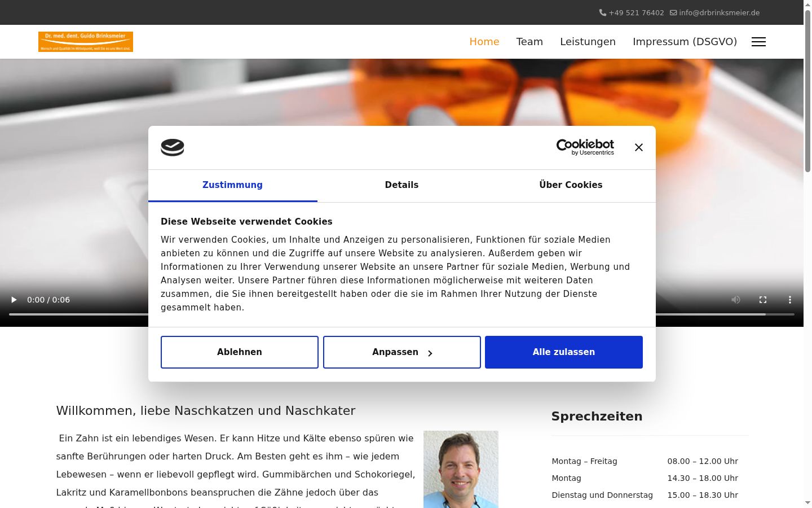This screenshot has height=508, width=812.
Task: Click the '0:00 / 0:06' video time
Action: click(x=48, y=300)
